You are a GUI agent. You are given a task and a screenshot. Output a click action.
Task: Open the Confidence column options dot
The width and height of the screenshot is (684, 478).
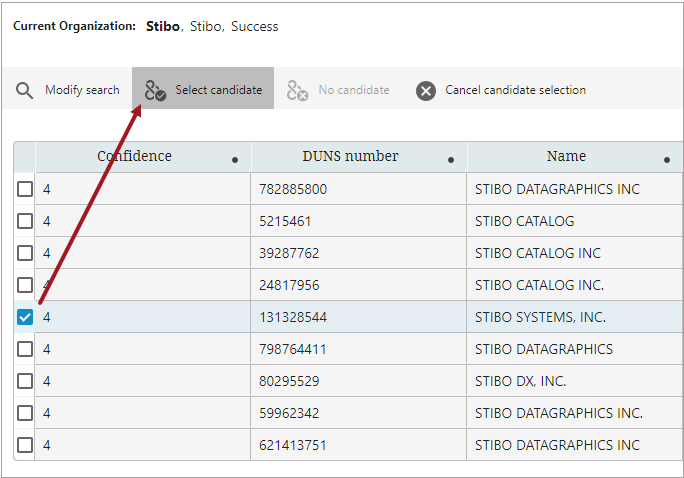click(x=235, y=160)
